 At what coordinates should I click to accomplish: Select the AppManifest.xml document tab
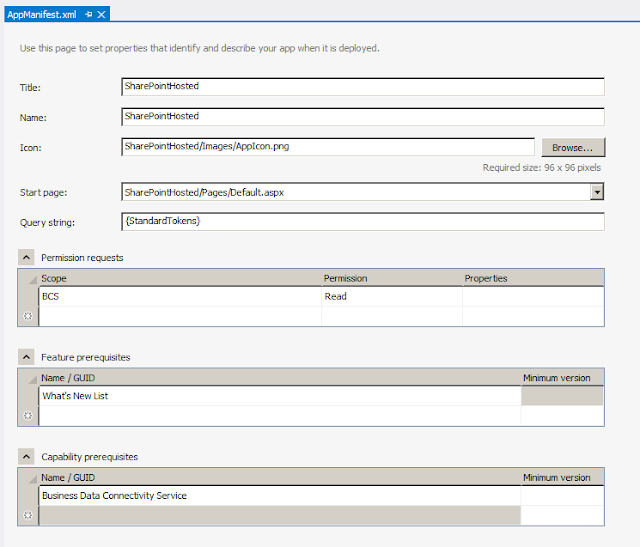42,14
